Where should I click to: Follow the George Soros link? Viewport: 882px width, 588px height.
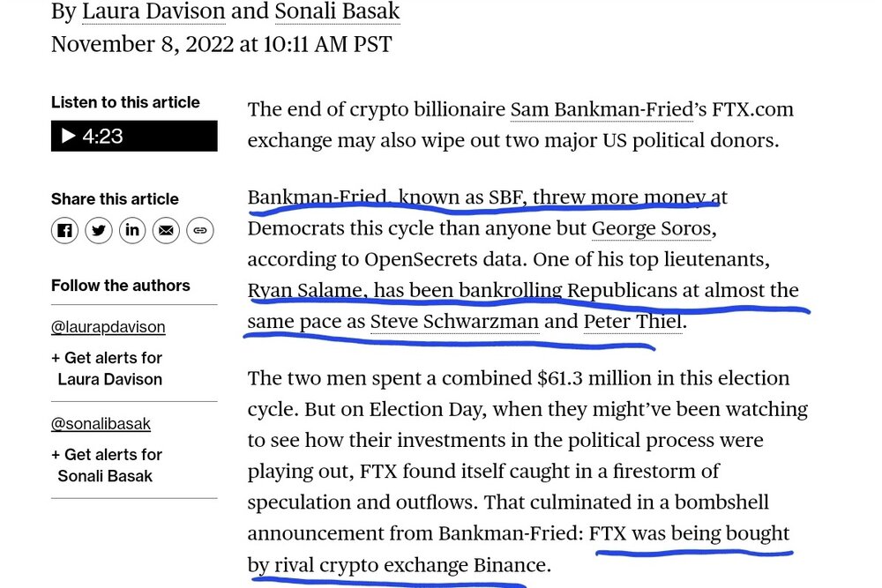coord(651,228)
